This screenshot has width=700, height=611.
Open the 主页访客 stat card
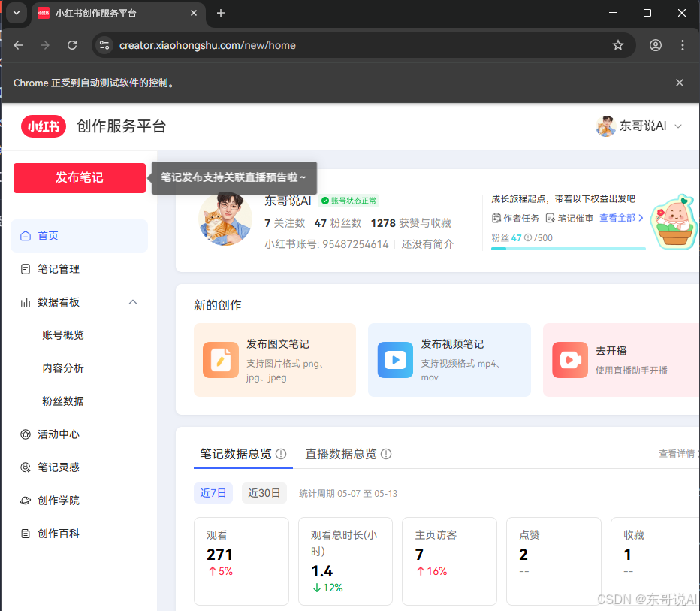(x=450, y=561)
